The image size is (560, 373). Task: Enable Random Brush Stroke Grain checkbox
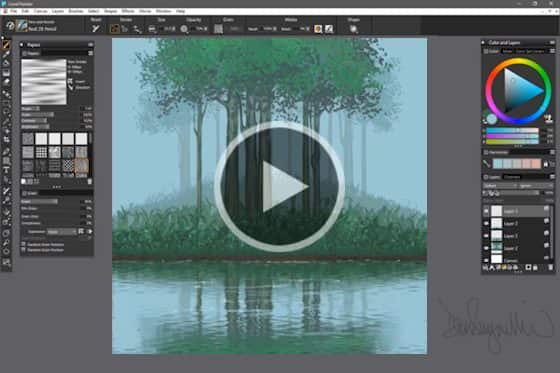point(24,250)
